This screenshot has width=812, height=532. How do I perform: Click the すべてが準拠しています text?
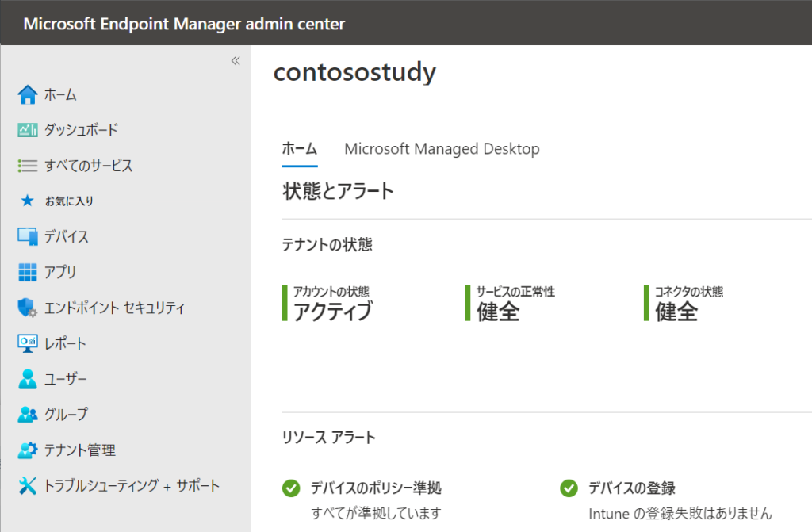[x=376, y=513]
